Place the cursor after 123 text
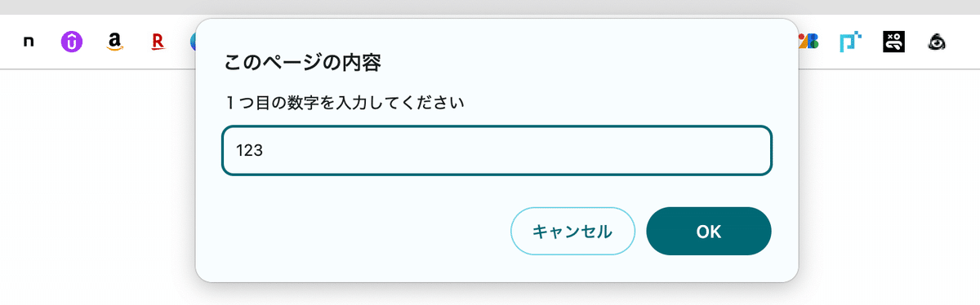 point(263,150)
